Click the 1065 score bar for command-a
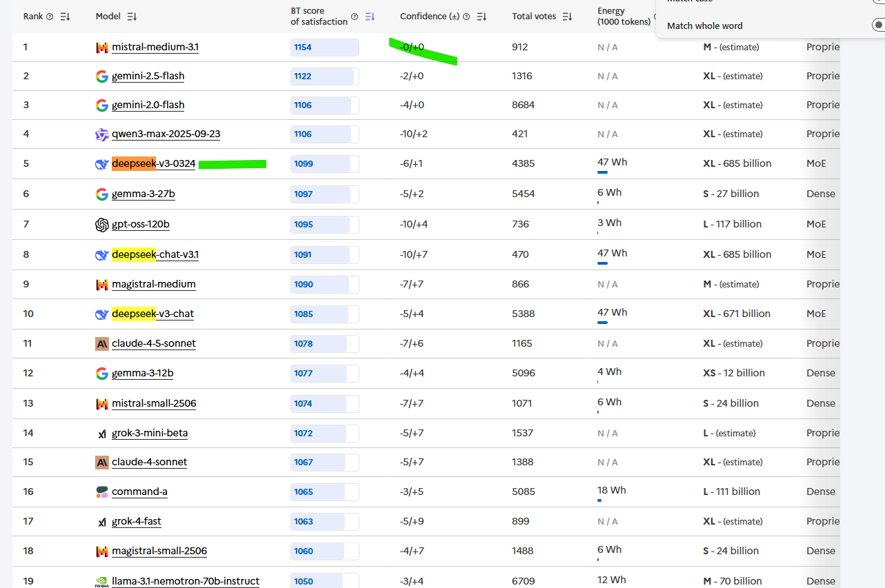The image size is (885, 588). 325,492
